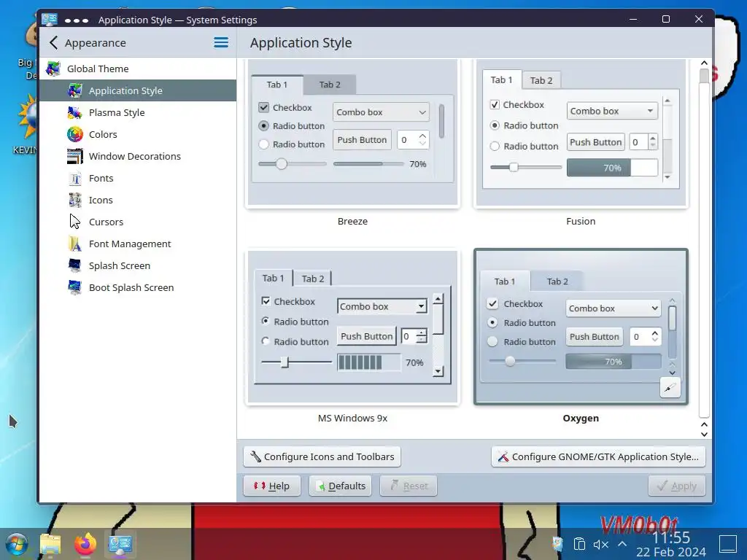Select second Radio button in MS Windows 9x preview

coord(266,341)
